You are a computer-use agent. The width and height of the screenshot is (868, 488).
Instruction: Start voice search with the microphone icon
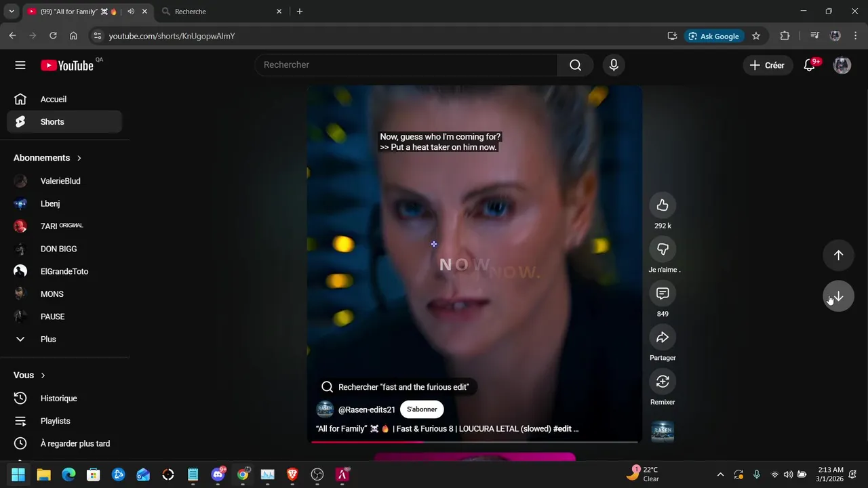pos(614,65)
